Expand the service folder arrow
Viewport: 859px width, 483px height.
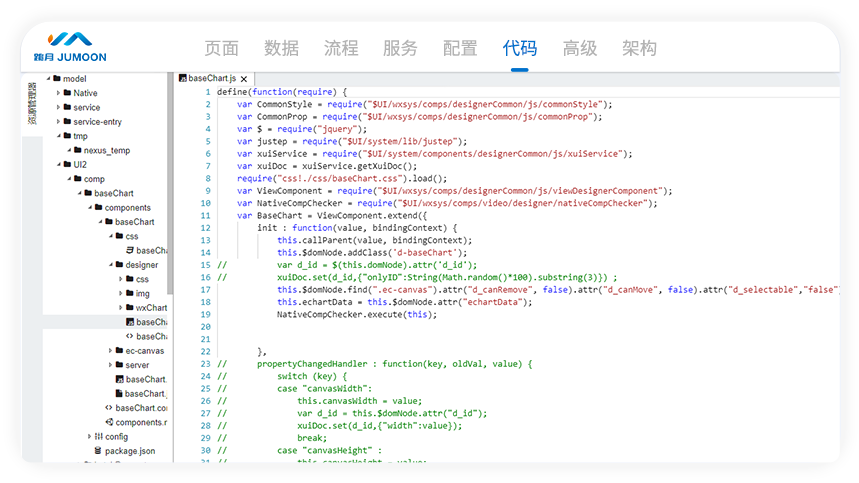point(59,107)
